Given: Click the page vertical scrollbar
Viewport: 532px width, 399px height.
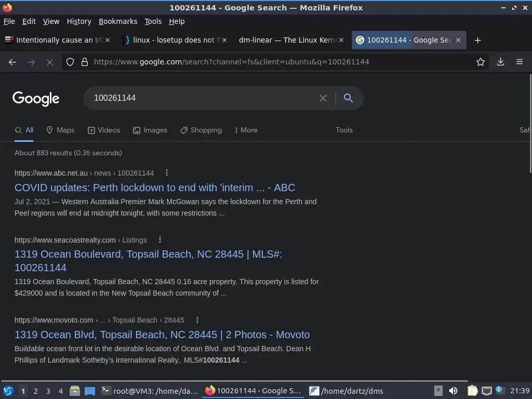Looking at the screenshot, I should (x=529, y=124).
